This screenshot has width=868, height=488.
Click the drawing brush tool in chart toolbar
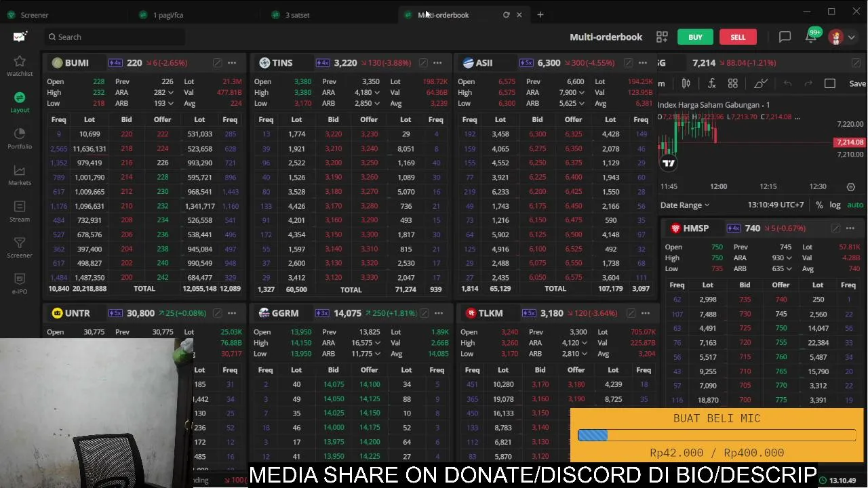[761, 83]
